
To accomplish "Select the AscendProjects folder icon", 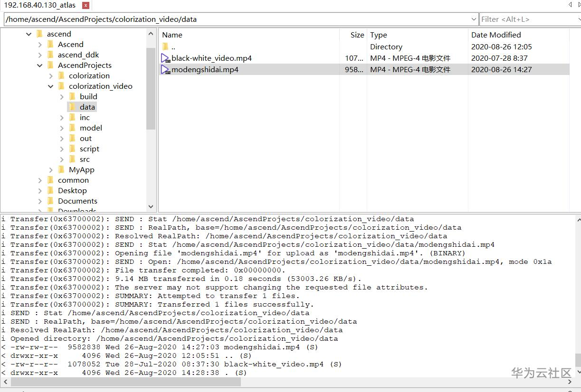I will (50, 65).
